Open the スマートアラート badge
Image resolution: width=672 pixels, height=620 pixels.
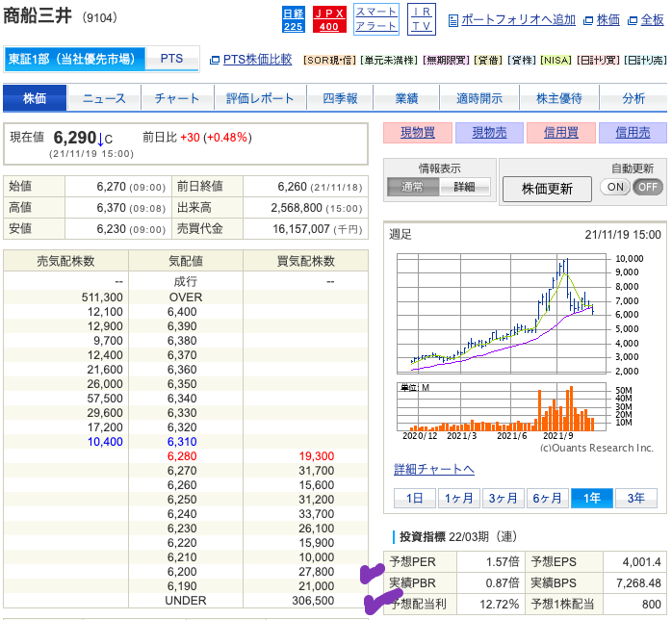pos(375,19)
